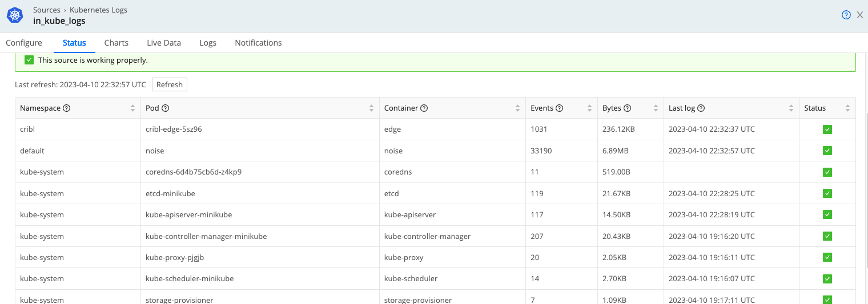
Task: Sort by Container column arrows
Action: 517,108
